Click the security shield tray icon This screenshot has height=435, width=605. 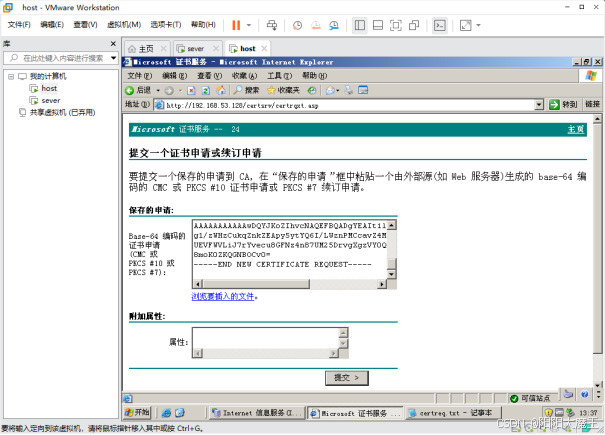548,413
